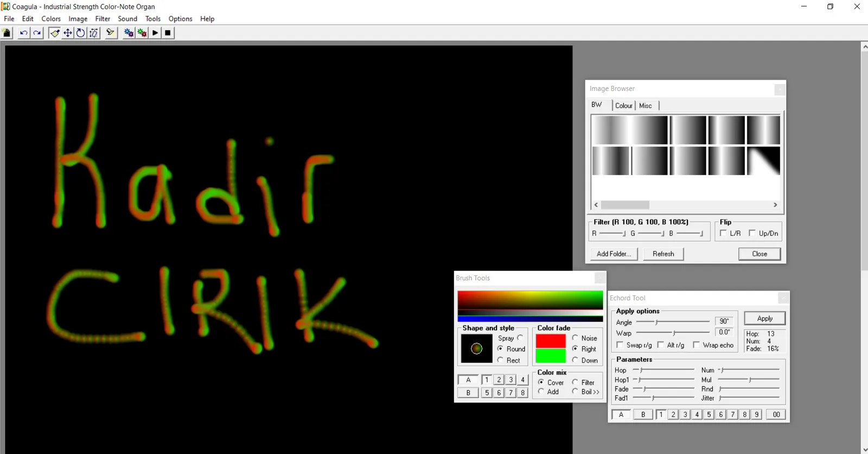Viewport: 868px width, 454px height.
Task: Select brush preset 8 in Brush Tools
Action: coord(522,393)
